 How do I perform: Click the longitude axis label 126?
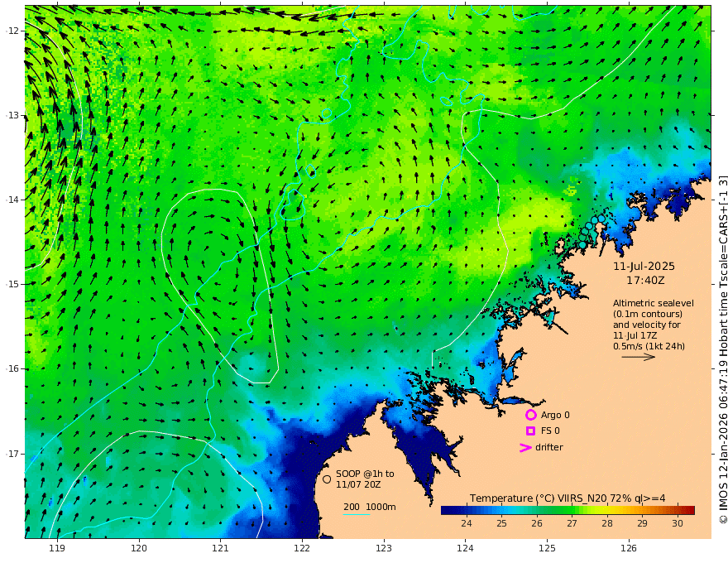(629, 548)
